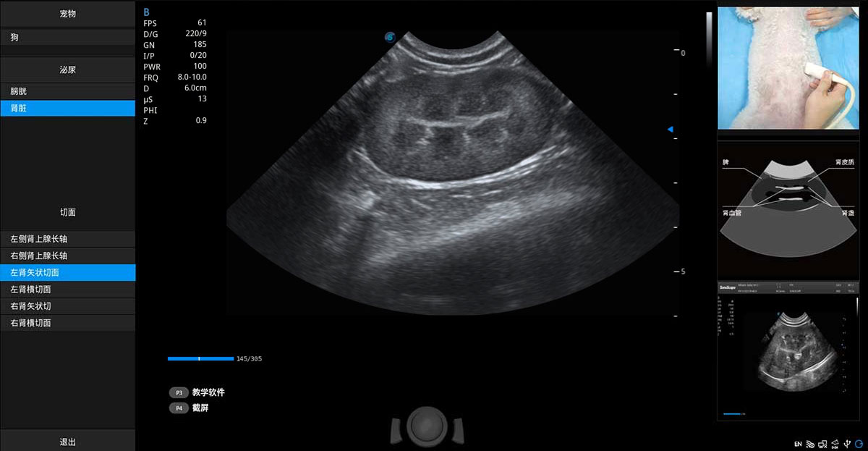Click the disconnected network computers icon
868x451 pixels.
822,443
